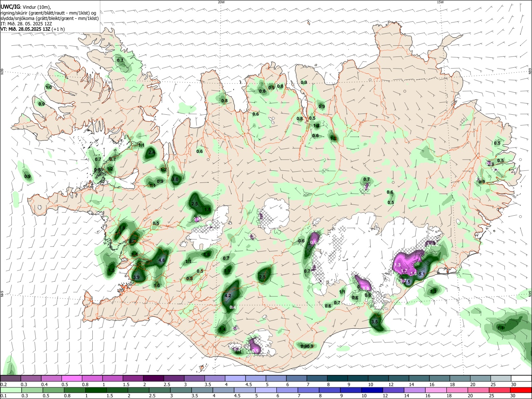Screen dimensions: 532x399
Task: Click the 3.9 precipitation value on the map
Action: click(136, 277)
